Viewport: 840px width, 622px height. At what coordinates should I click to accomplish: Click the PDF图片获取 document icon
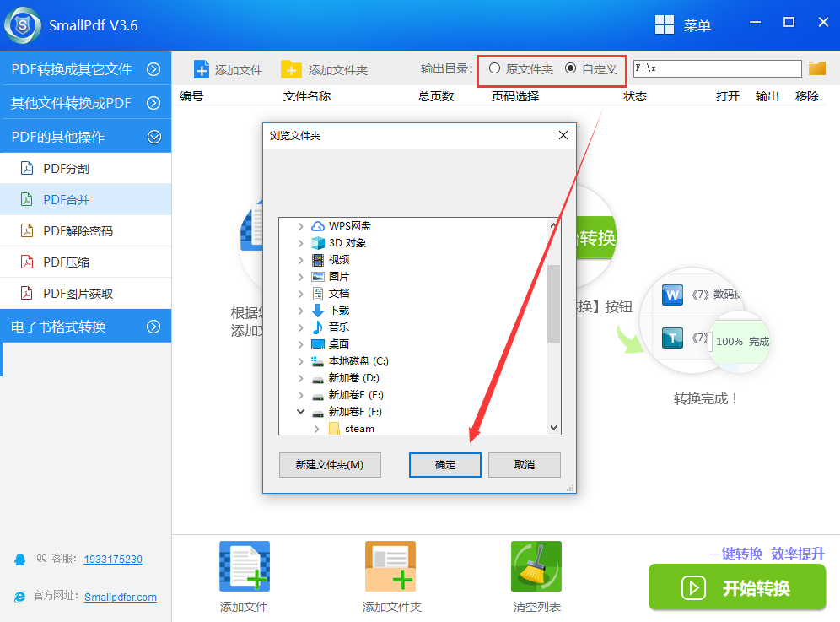tap(27, 294)
